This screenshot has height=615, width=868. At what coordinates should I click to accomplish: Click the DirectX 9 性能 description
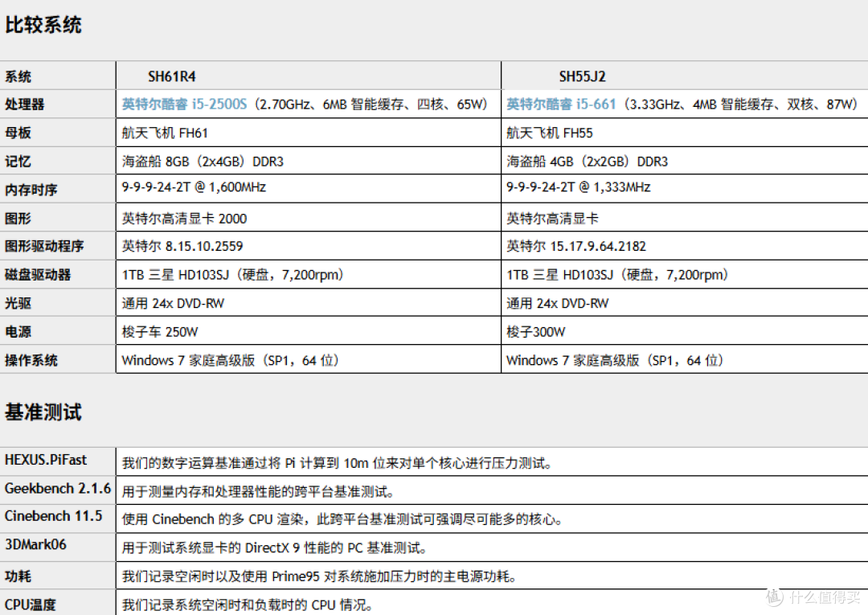(275, 548)
